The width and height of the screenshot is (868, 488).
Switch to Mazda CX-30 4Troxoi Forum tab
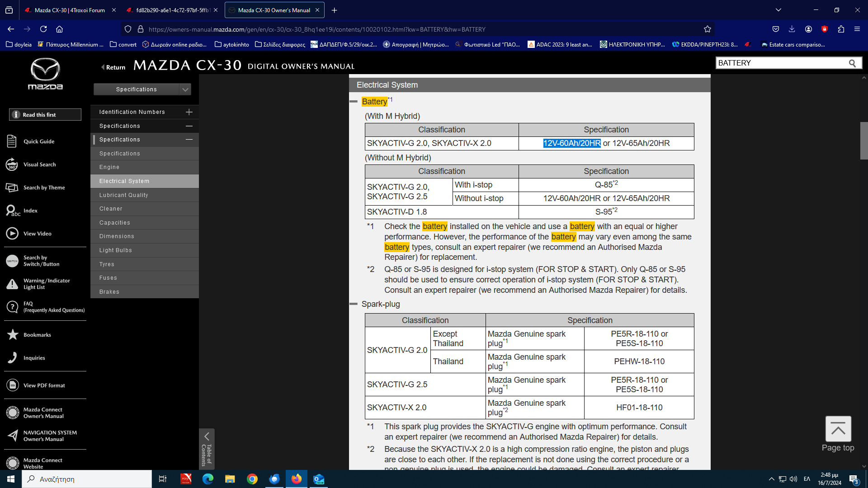point(70,10)
